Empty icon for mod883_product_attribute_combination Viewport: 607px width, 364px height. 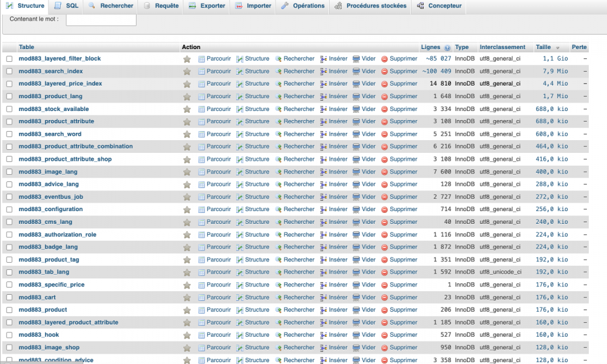(356, 147)
